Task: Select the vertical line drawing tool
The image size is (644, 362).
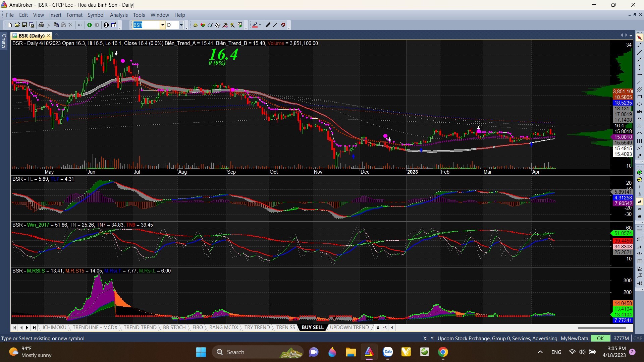Action: (640, 67)
